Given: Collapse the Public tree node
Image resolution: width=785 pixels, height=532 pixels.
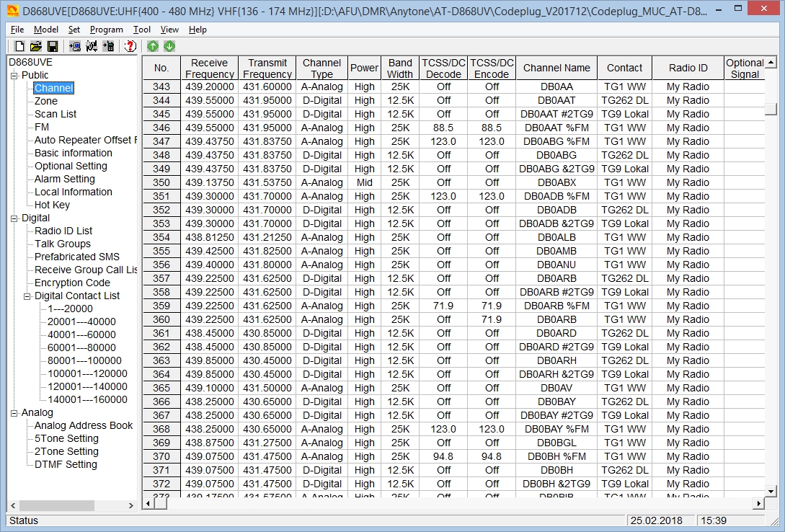Looking at the screenshot, I should pos(15,76).
